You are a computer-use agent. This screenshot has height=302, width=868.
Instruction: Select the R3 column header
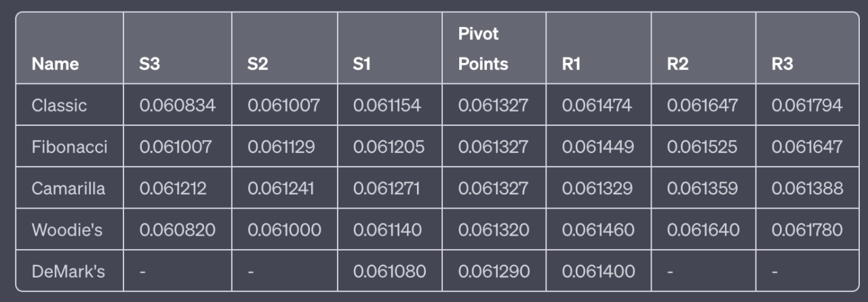[782, 64]
